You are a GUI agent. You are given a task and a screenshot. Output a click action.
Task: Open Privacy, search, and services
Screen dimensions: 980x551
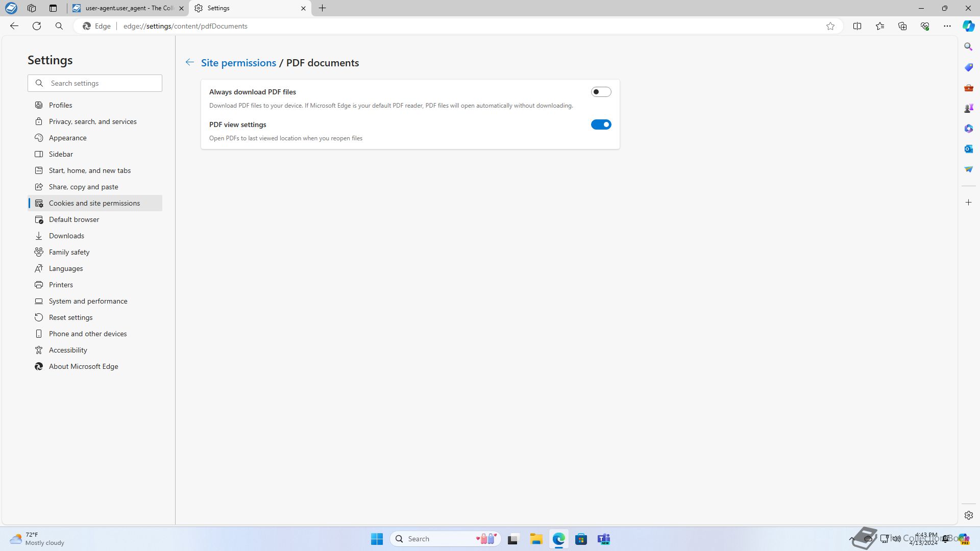(x=95, y=121)
